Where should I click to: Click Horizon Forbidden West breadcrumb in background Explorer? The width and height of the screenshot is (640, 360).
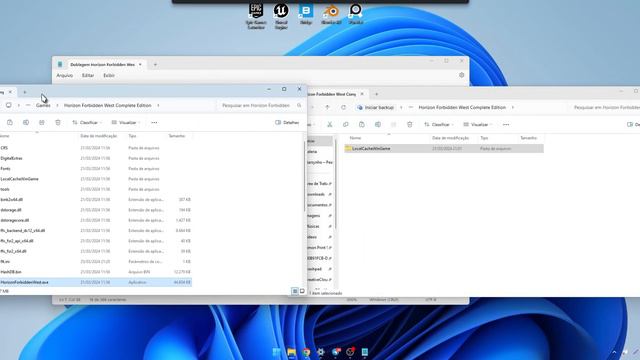click(x=462, y=107)
